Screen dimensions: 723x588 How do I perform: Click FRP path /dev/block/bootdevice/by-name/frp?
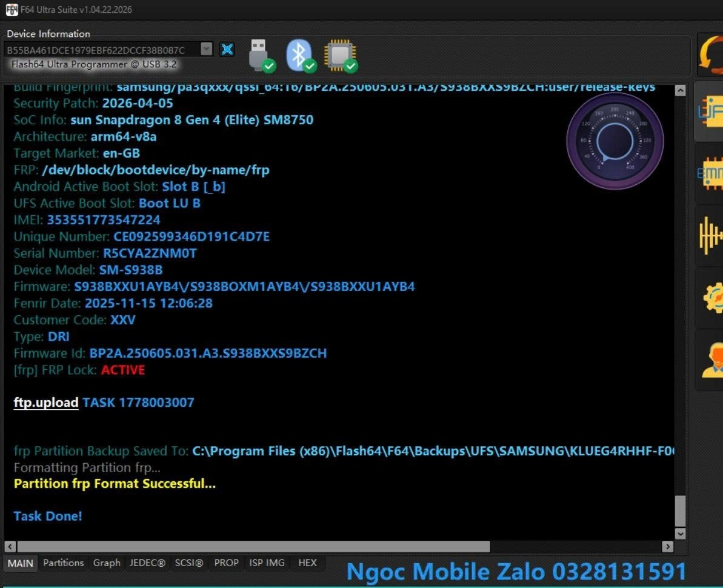pos(156,170)
